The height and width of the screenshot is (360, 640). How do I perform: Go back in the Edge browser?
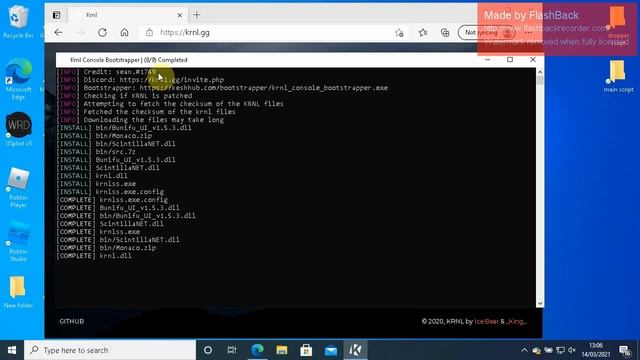[58, 33]
